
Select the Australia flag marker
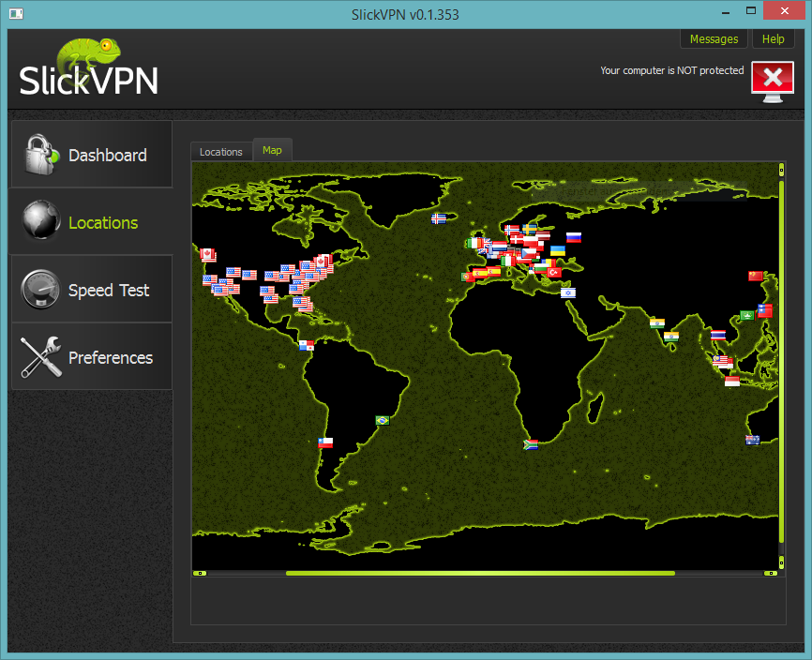pyautogui.click(x=752, y=440)
